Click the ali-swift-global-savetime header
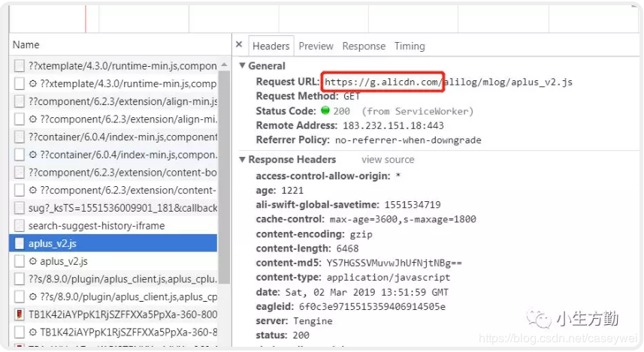The image size is (644, 352). pyautogui.click(x=348, y=205)
